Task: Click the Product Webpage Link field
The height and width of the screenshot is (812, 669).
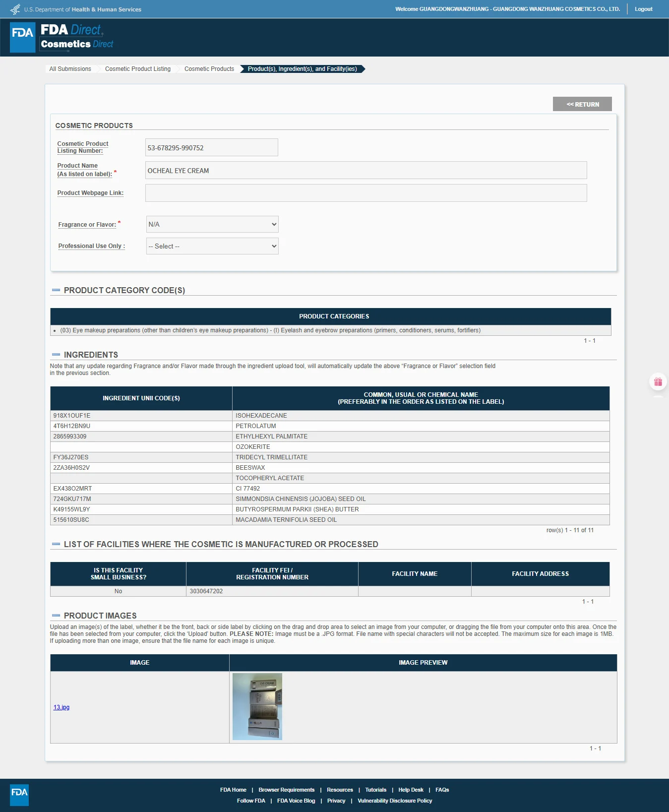Action: pyautogui.click(x=366, y=193)
